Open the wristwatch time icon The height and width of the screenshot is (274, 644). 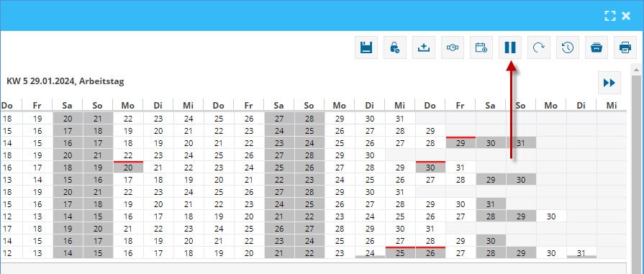tap(452, 47)
